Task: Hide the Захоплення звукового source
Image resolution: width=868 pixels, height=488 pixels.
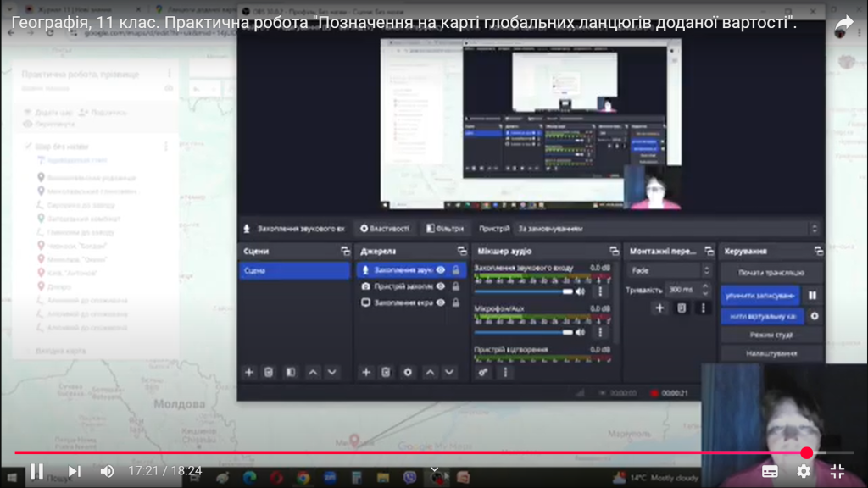Action: 441,270
